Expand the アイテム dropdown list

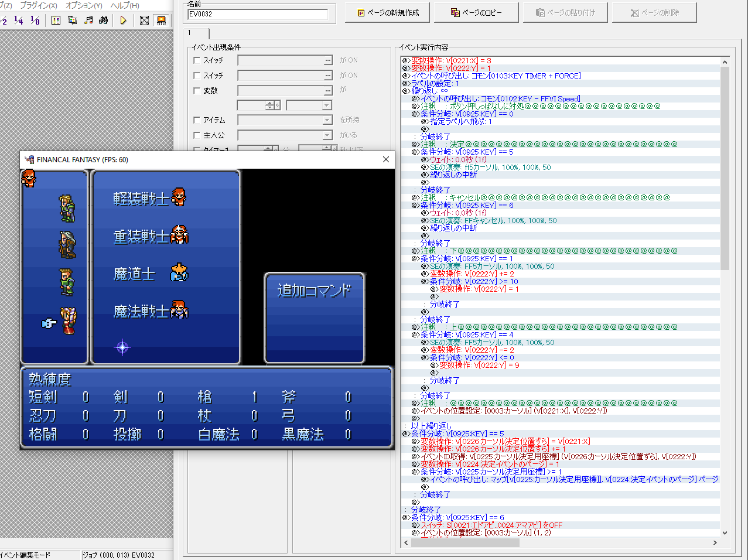[327, 120]
